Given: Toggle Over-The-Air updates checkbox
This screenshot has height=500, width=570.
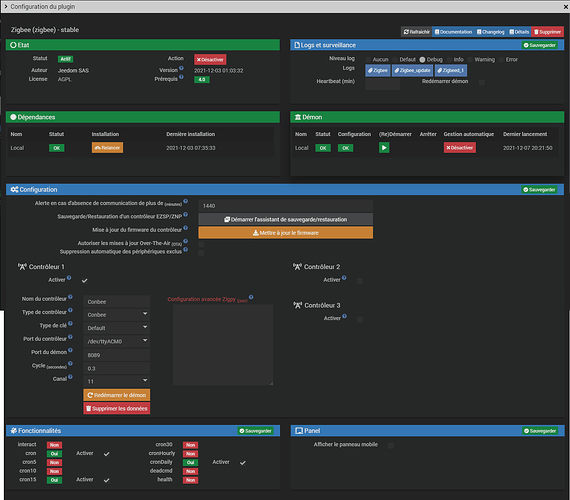Looking at the screenshot, I should 201,244.
